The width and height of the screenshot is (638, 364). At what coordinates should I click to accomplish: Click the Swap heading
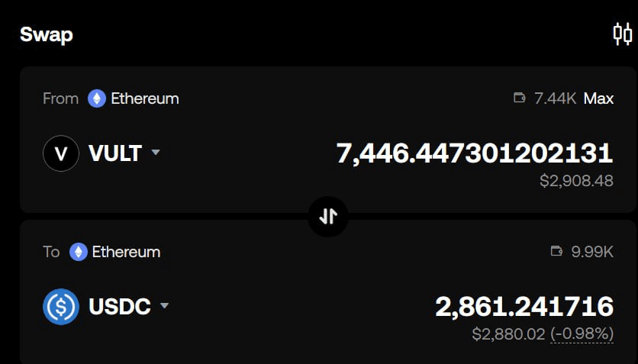point(47,34)
